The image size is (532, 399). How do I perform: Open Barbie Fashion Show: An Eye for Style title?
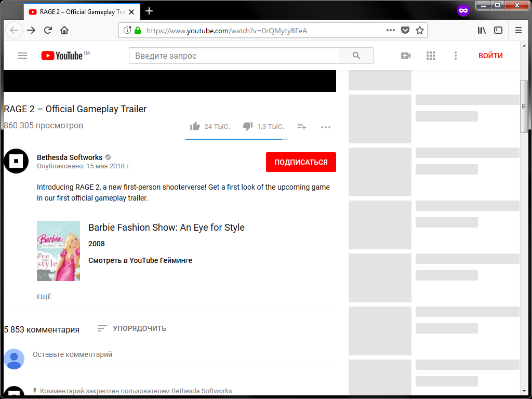click(x=166, y=228)
